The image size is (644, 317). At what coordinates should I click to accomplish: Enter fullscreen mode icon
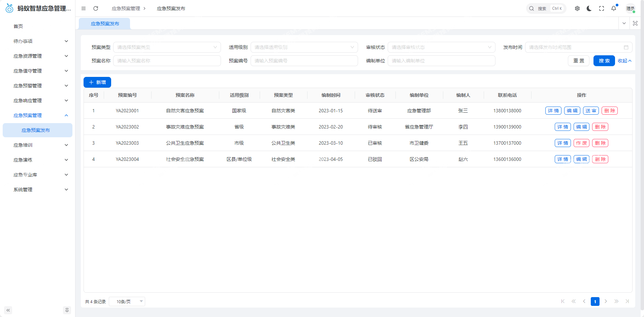point(602,8)
